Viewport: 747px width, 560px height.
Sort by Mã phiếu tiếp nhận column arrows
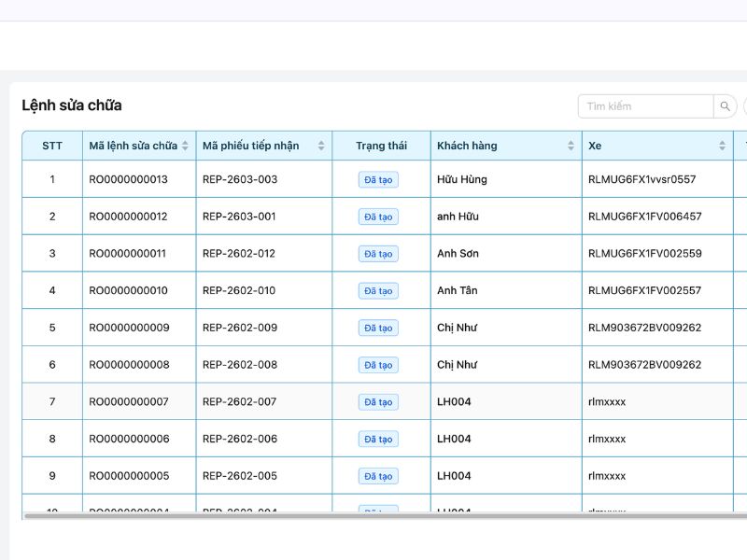[x=321, y=146]
